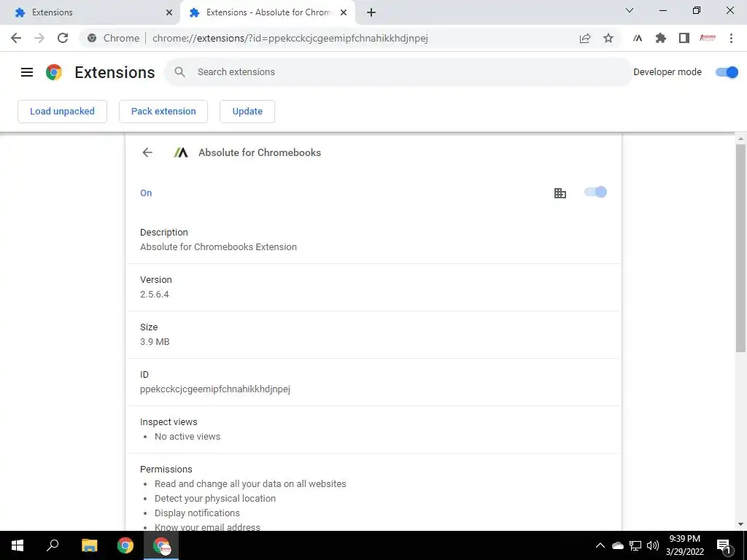Open Google Chrome taskbar icon

click(125, 545)
